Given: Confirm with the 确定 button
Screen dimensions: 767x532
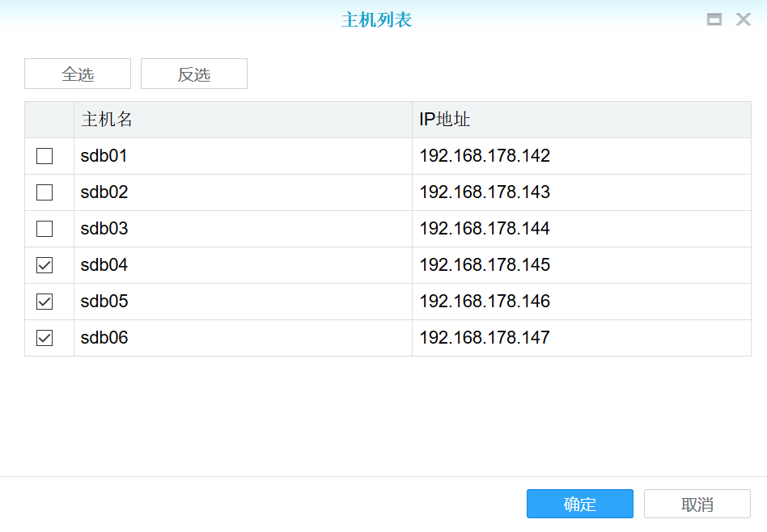Looking at the screenshot, I should 579,504.
